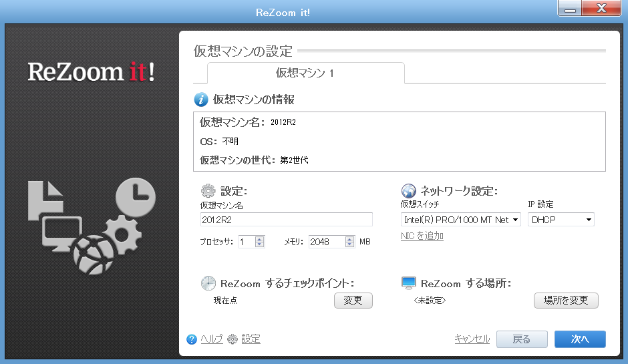Open the ヘルプ link
628x364 pixels.
pyautogui.click(x=212, y=339)
